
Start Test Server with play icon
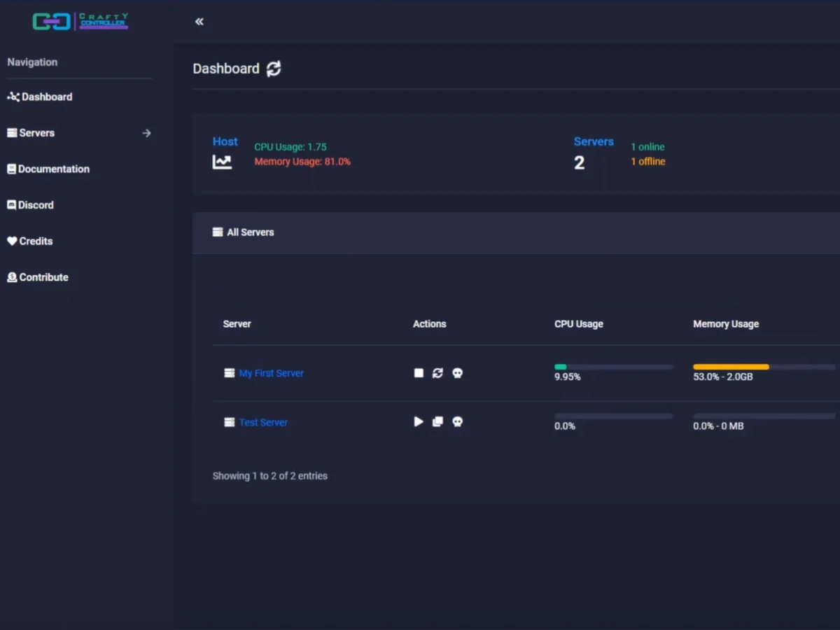click(x=419, y=421)
